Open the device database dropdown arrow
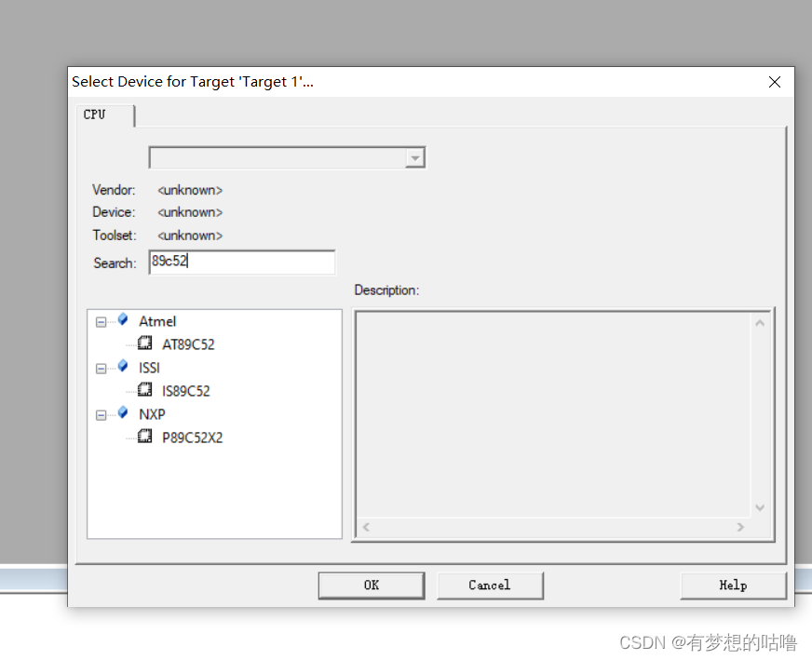Image resolution: width=812 pixels, height=660 pixels. pos(414,158)
